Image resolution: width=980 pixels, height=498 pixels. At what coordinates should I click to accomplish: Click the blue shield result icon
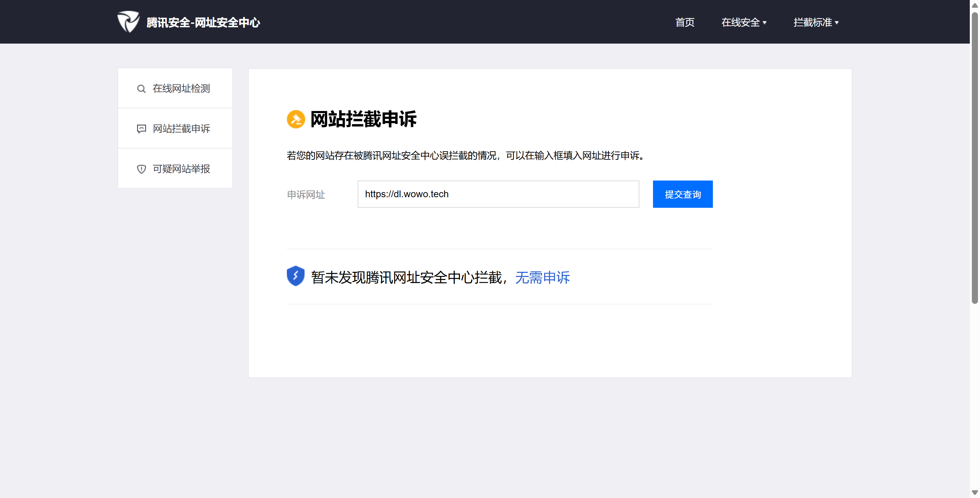point(296,276)
